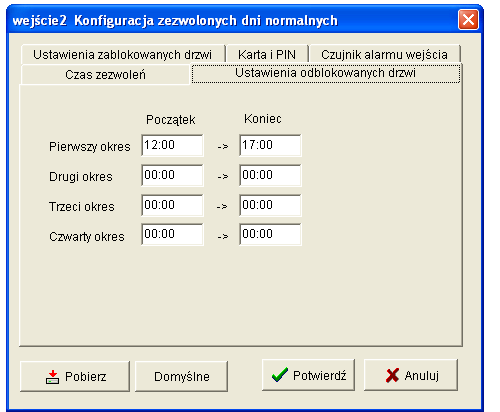
Task: Restore defaults with the Domyślne button
Action: pos(182,376)
